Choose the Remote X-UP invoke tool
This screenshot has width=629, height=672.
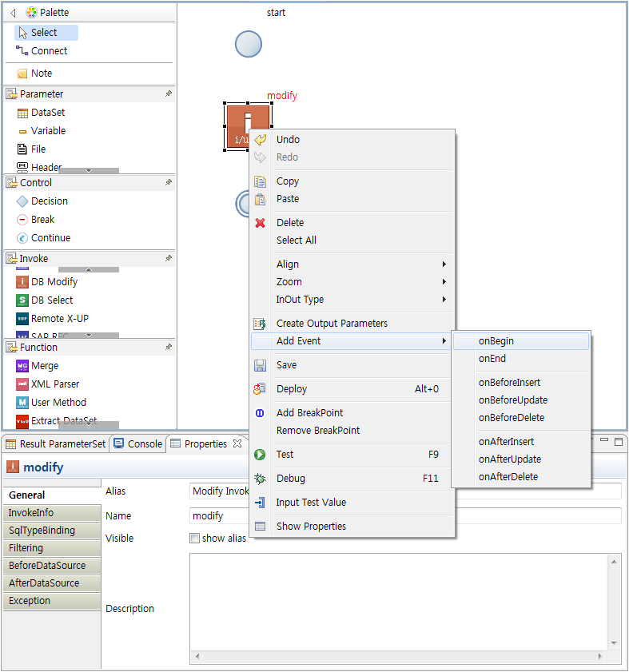(59, 319)
